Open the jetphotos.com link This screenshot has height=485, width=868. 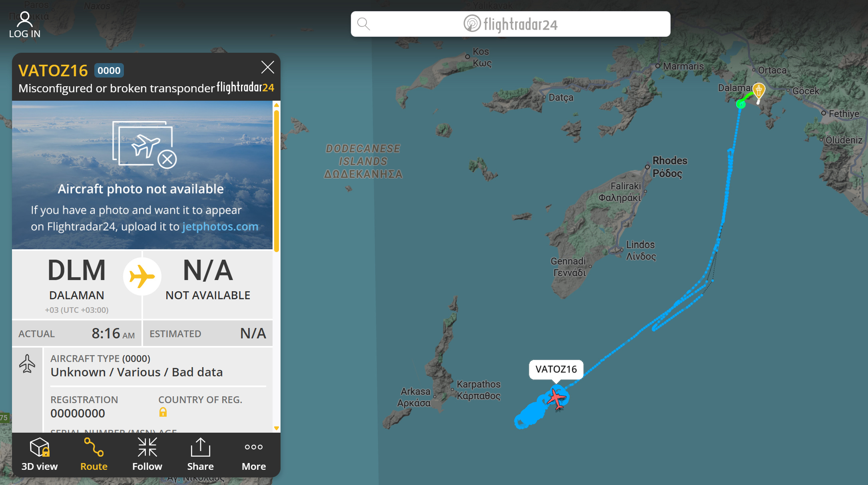click(x=220, y=227)
